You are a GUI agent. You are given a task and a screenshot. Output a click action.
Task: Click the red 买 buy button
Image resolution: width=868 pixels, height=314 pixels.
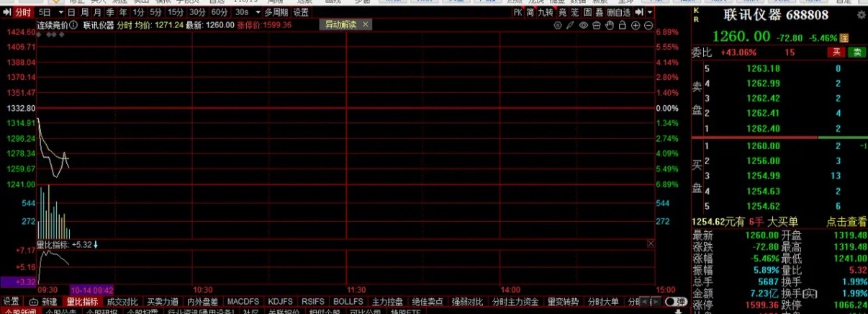coord(836,52)
